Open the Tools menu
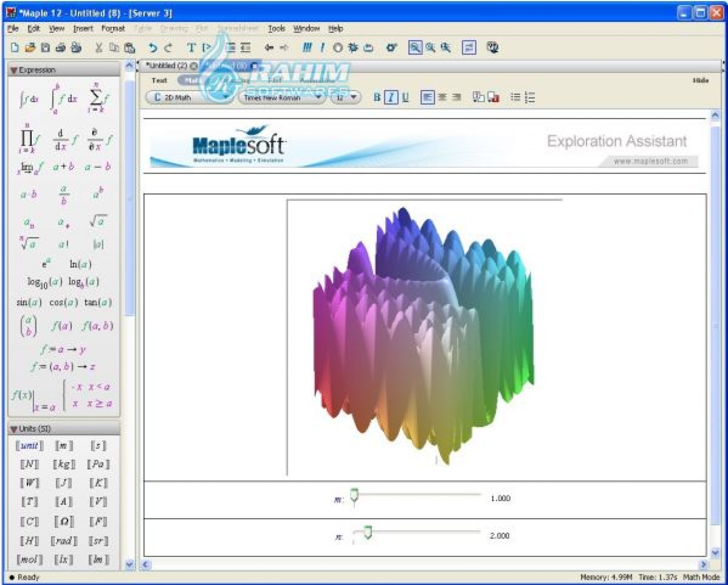 coord(277,28)
